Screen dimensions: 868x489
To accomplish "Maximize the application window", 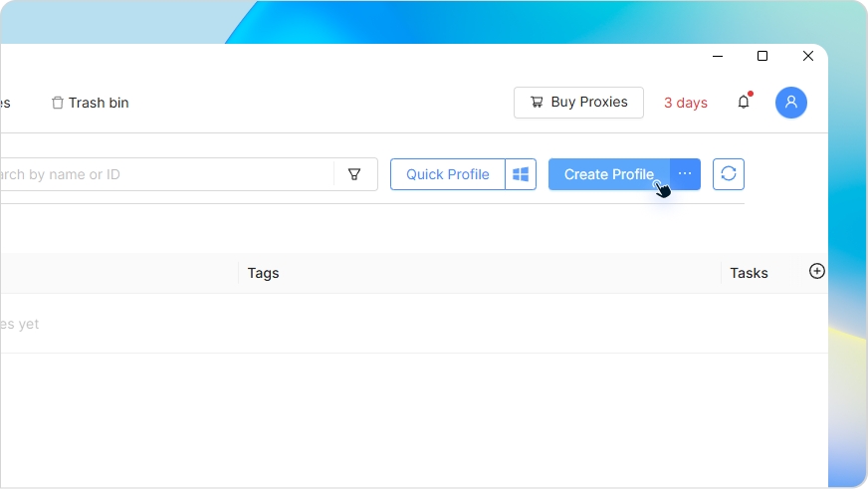I will [762, 57].
